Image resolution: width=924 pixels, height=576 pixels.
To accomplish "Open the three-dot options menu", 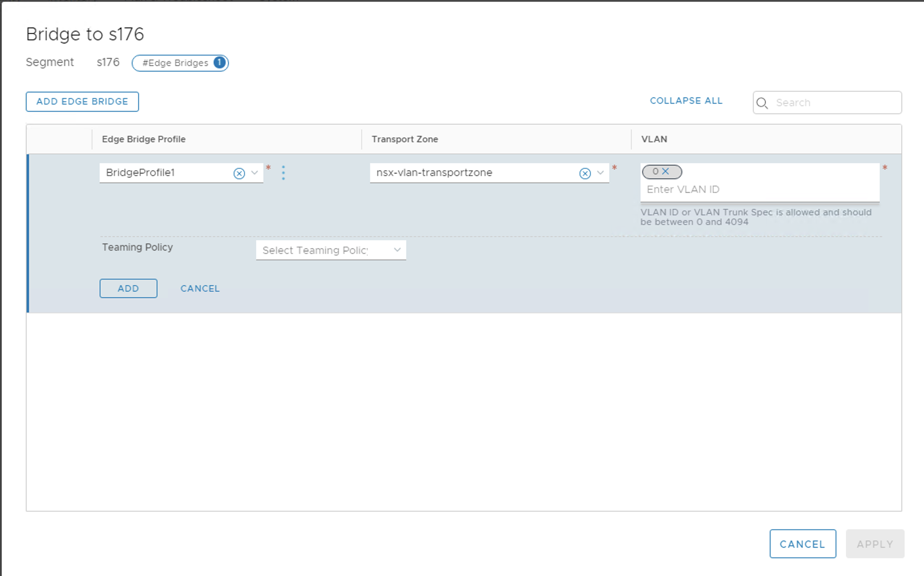I will 283,173.
